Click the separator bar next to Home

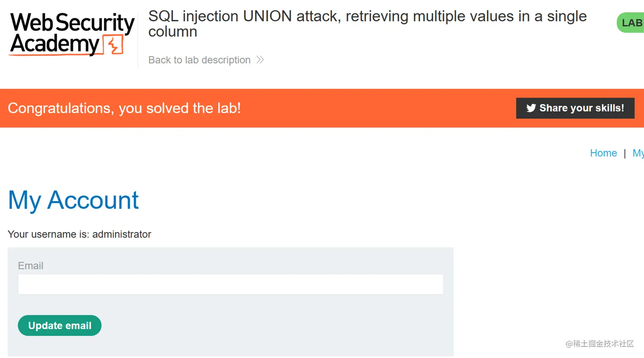click(x=625, y=153)
